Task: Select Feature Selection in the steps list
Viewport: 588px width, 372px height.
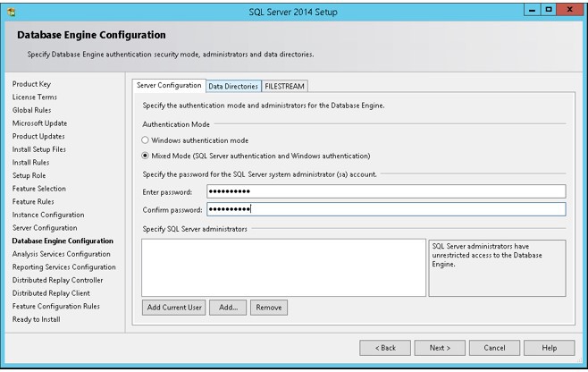Action: coord(38,189)
